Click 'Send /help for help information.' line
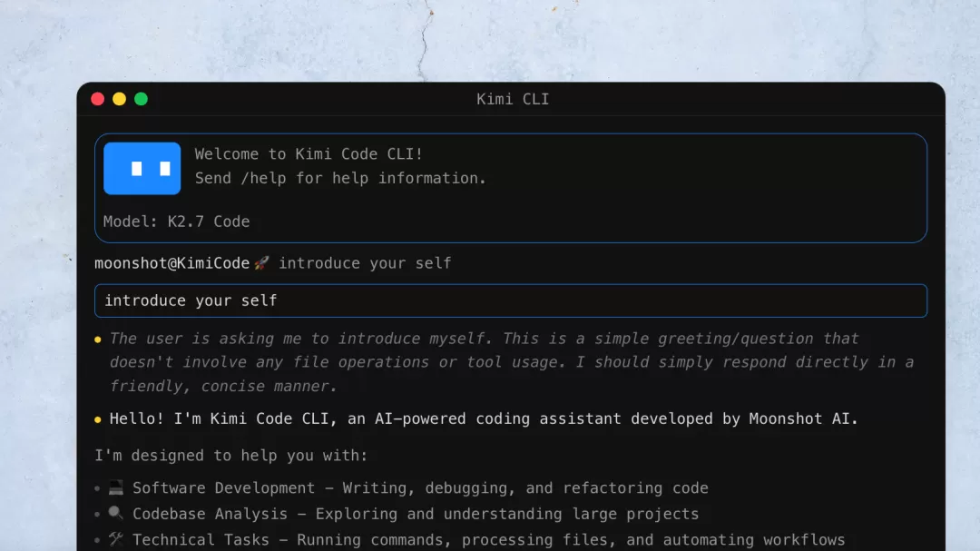 pyautogui.click(x=340, y=178)
